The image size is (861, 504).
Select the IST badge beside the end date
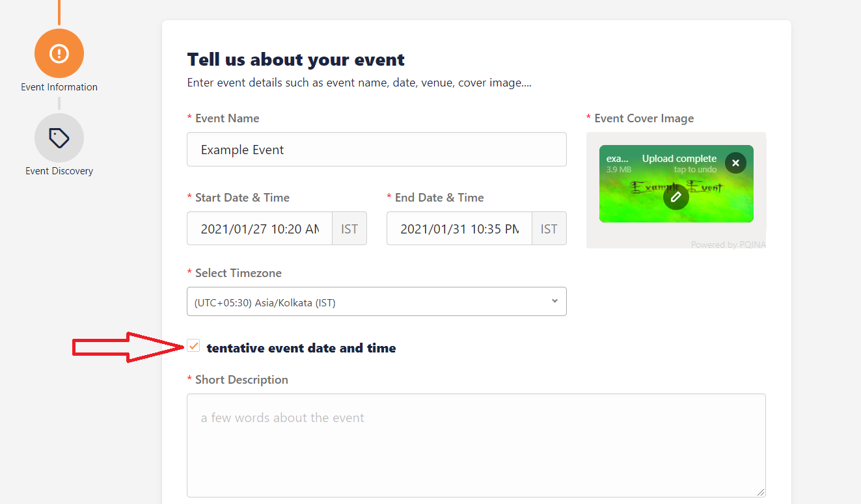(x=549, y=228)
